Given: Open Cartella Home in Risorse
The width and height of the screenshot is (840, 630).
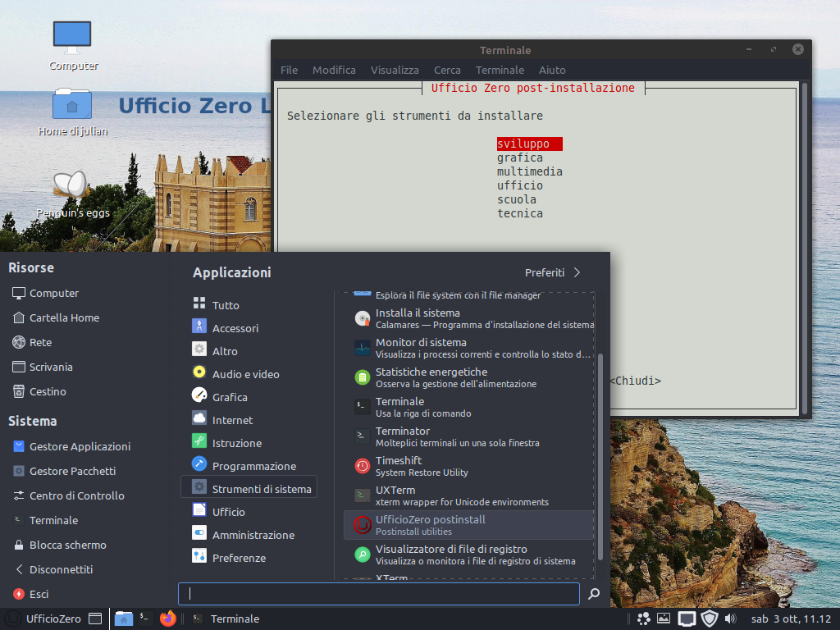Looking at the screenshot, I should (57, 317).
